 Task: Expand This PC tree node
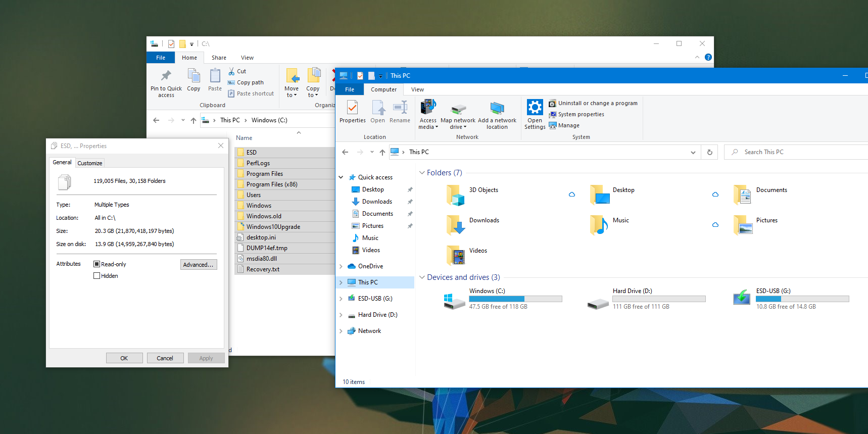click(341, 282)
